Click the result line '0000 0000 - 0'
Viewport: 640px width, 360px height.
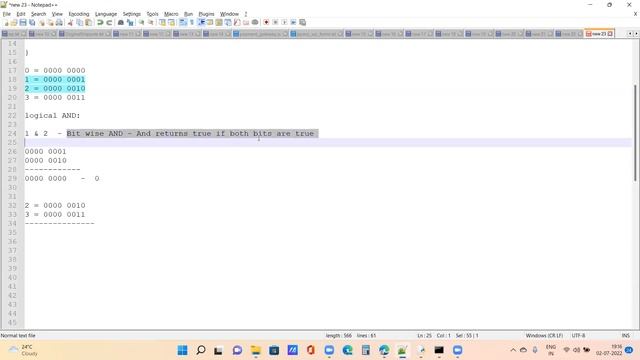click(x=62, y=178)
